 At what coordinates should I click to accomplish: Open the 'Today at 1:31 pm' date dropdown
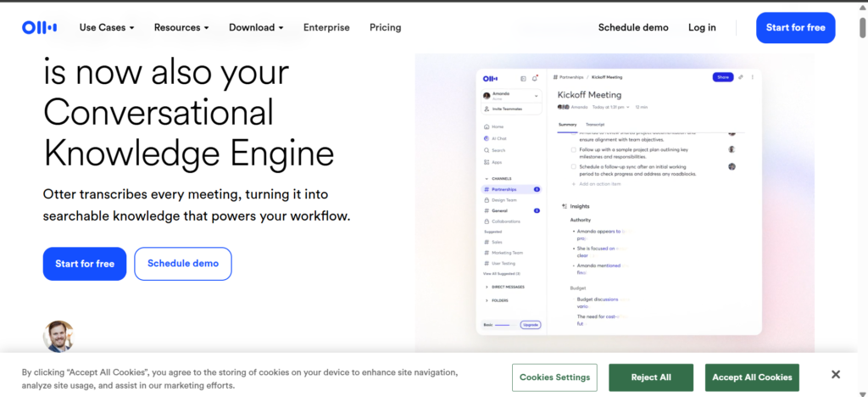(610, 107)
